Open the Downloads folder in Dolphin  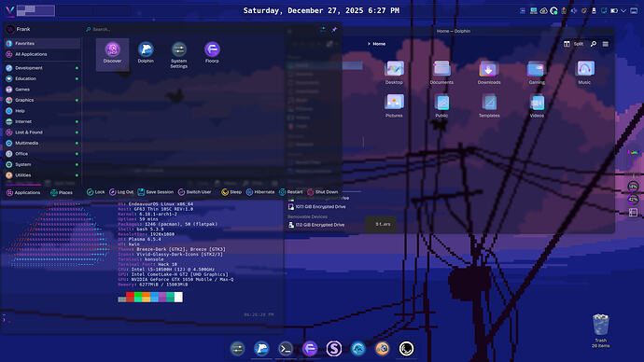coord(489,73)
